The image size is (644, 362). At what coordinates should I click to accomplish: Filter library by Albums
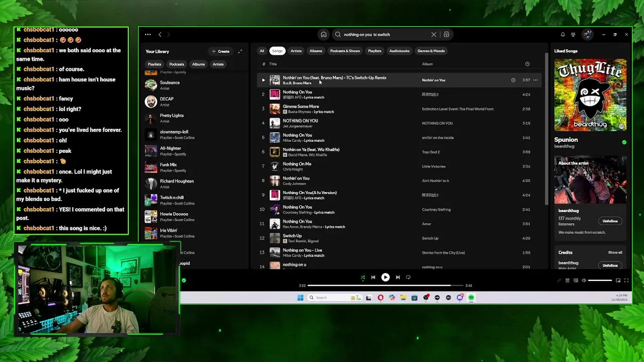(198, 64)
